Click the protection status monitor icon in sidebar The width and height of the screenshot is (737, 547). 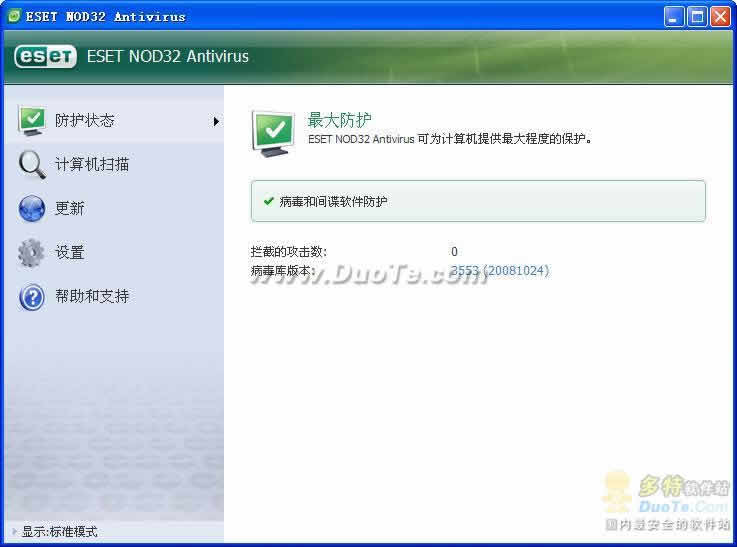click(32, 121)
